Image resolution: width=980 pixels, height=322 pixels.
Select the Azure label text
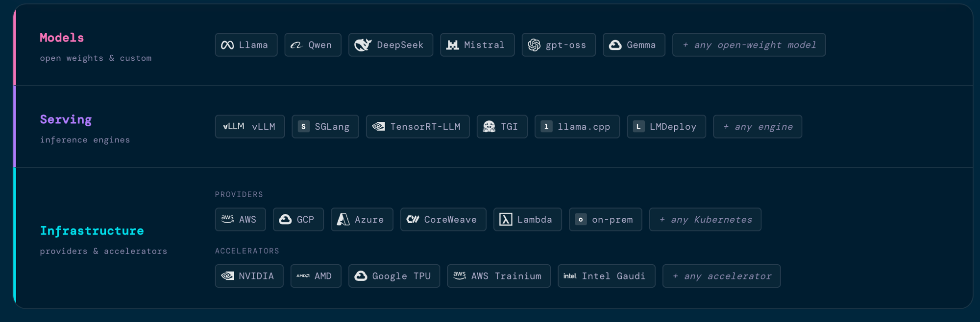tap(369, 220)
